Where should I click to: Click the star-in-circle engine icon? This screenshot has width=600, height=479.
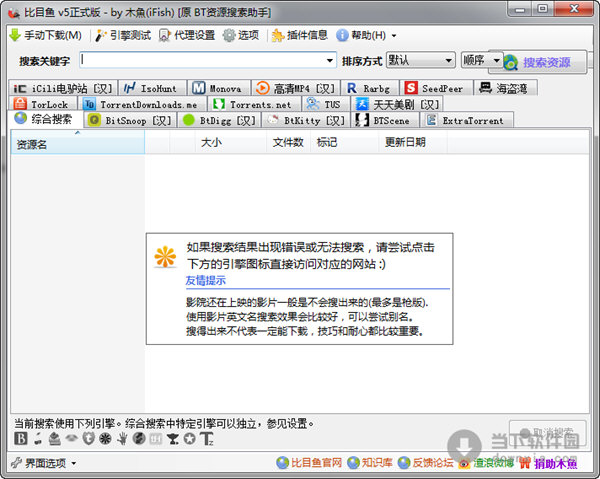189,438
